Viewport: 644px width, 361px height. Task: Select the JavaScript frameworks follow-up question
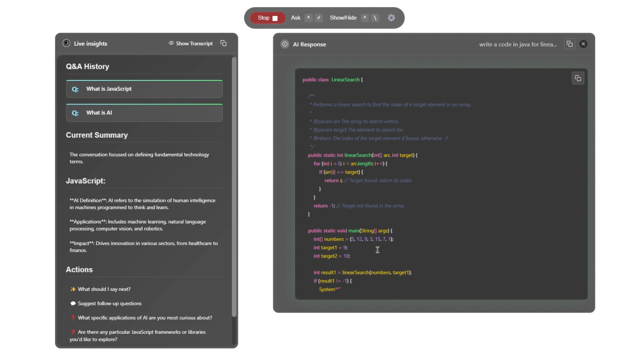(138, 336)
